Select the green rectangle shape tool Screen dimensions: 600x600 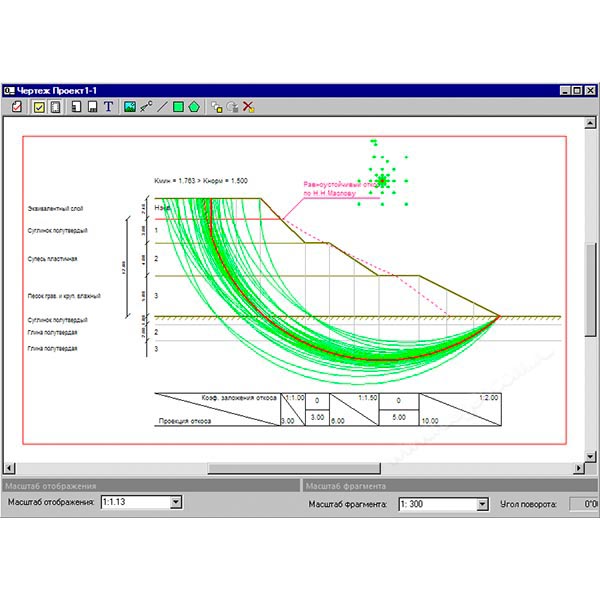coord(178,107)
